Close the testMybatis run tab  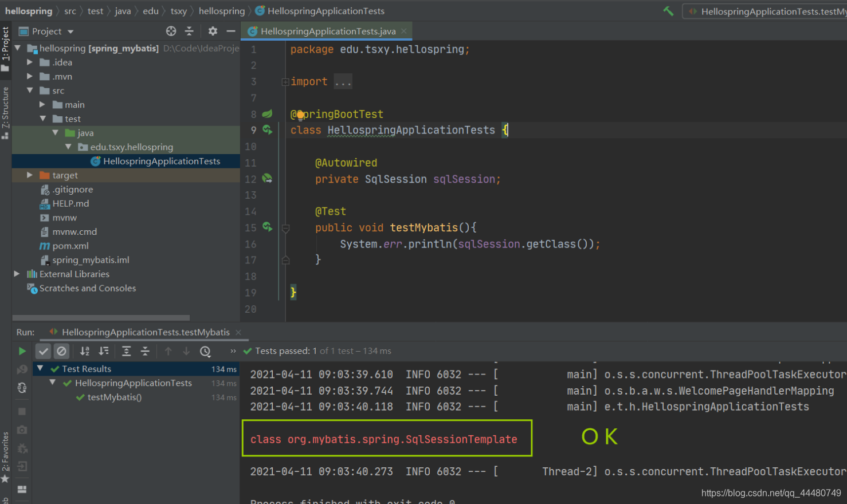click(x=238, y=332)
